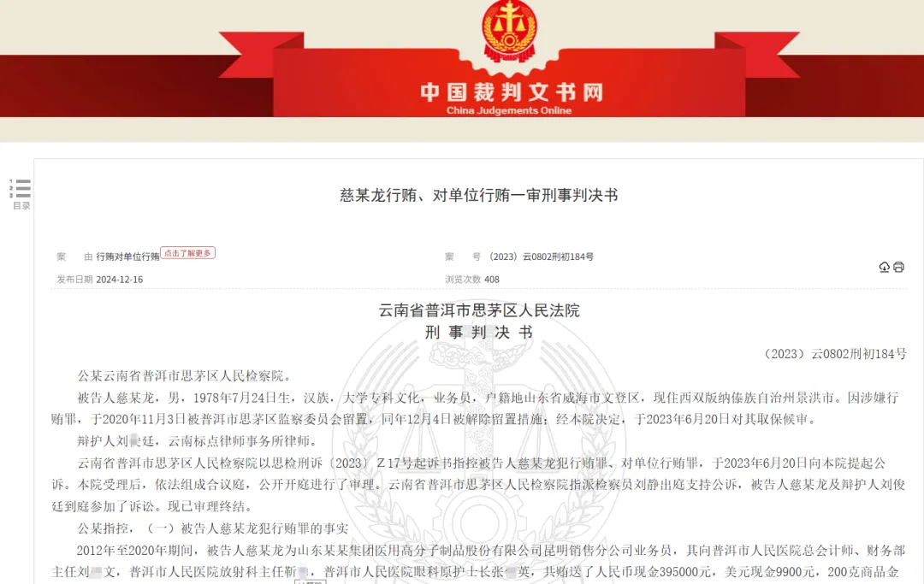Click the China Judgements Online subtitle
The width and height of the screenshot is (924, 584).
(x=509, y=110)
